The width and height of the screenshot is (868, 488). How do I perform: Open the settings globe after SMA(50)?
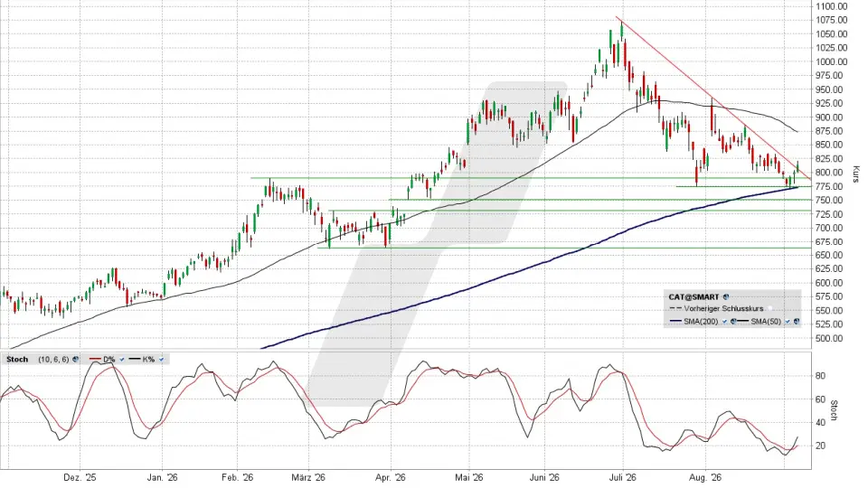coord(797,322)
